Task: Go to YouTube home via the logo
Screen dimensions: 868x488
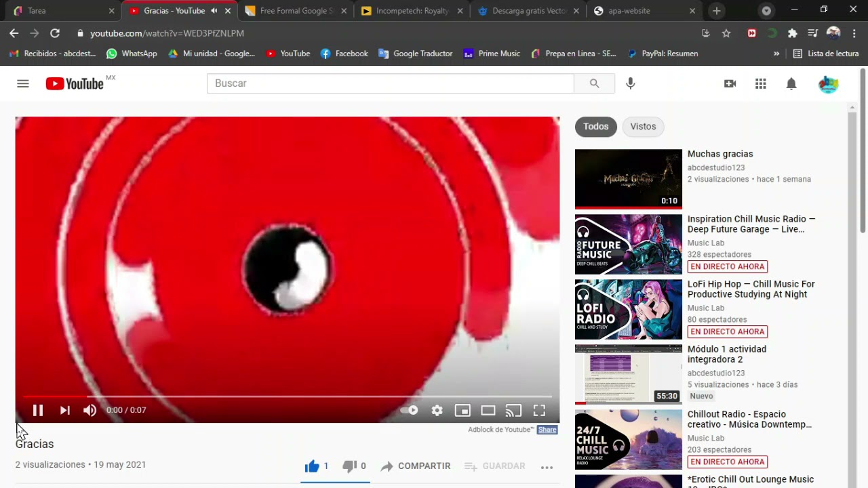Action: click(75, 83)
